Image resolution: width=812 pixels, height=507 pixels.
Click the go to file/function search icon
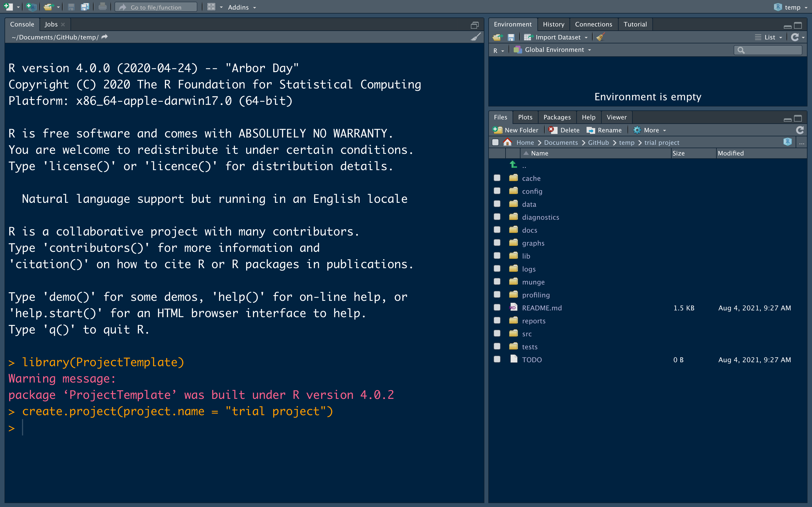[123, 7]
